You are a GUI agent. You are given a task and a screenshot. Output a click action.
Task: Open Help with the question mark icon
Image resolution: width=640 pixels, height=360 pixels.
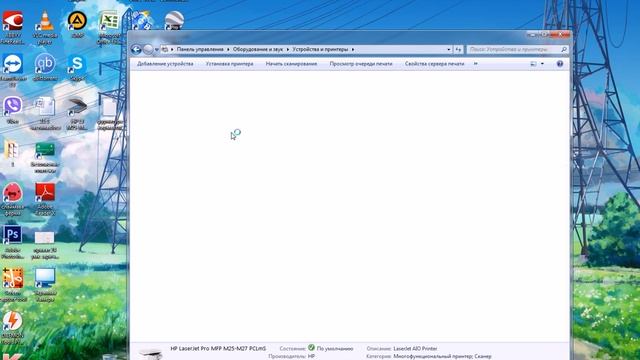[560, 64]
